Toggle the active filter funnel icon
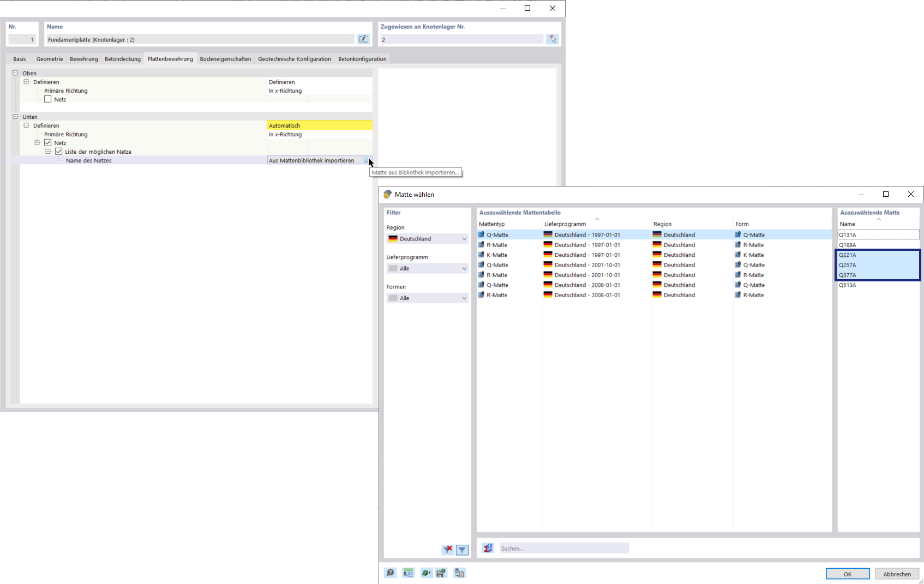 [x=462, y=550]
